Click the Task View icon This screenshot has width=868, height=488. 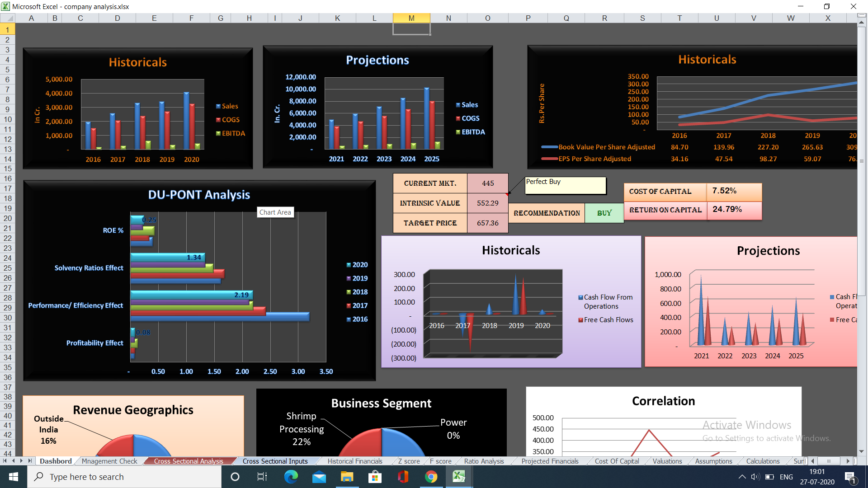[262, 477]
